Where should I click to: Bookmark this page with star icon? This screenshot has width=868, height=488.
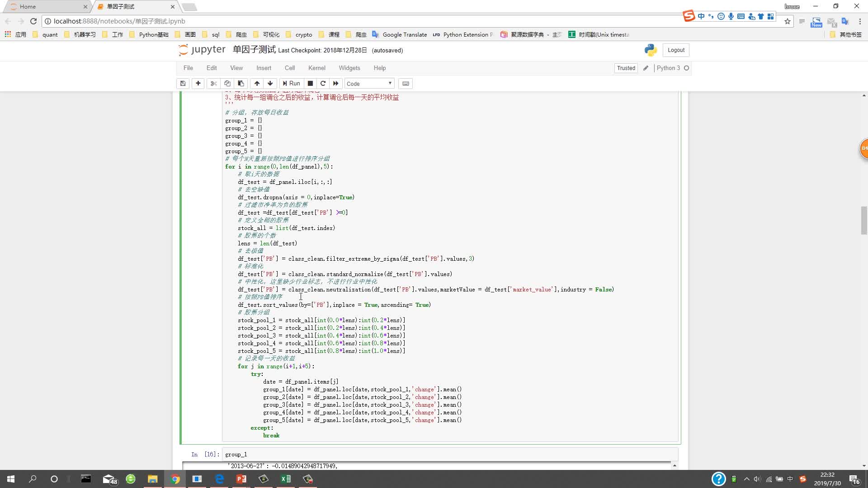[x=788, y=21]
